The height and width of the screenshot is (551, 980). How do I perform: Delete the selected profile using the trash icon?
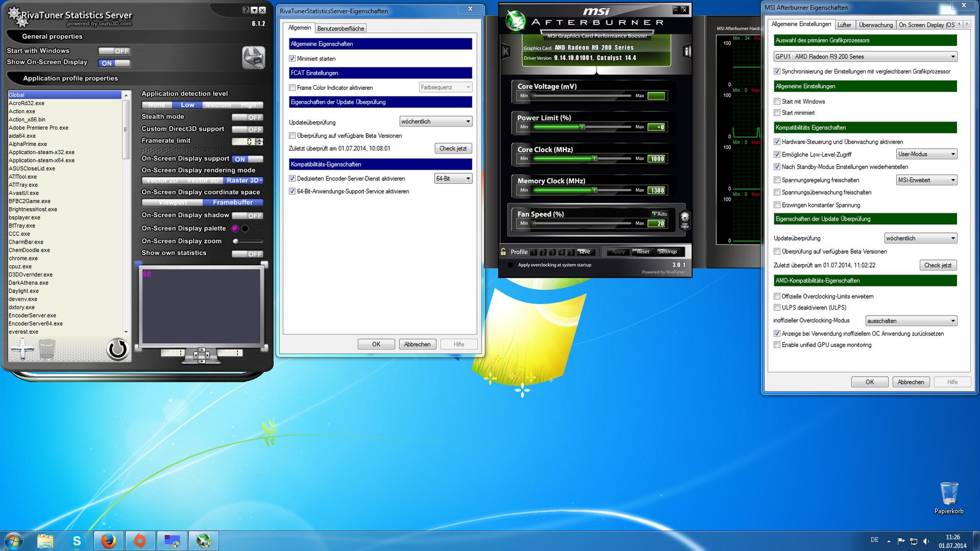pyautogui.click(x=47, y=350)
